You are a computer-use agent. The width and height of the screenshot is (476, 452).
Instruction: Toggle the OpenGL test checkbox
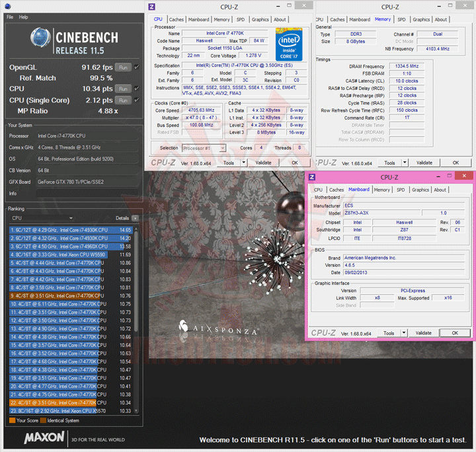pyautogui.click(x=137, y=67)
